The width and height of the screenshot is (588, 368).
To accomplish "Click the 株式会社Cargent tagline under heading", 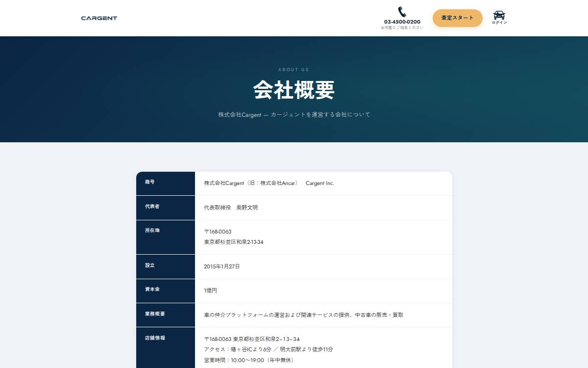I will pos(294,114).
